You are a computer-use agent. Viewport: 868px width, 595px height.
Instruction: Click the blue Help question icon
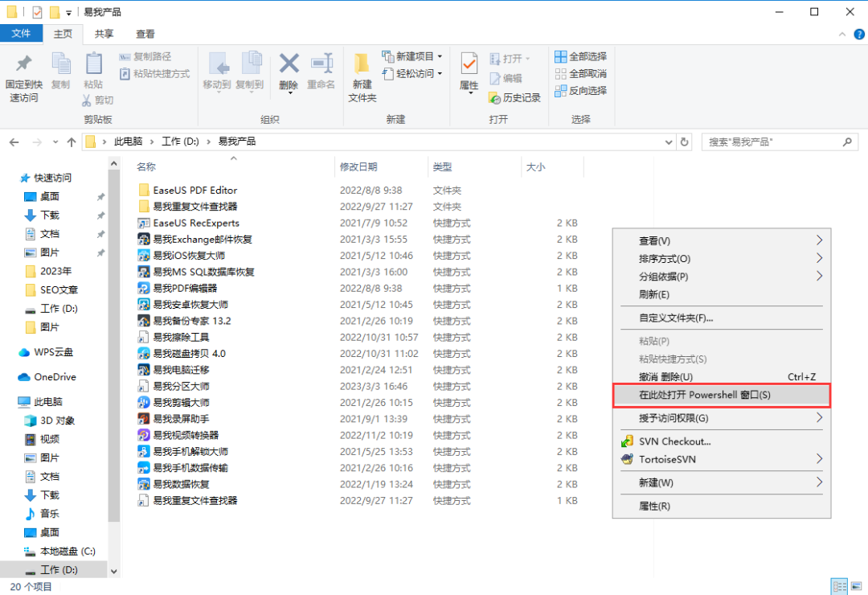pyautogui.click(x=859, y=35)
